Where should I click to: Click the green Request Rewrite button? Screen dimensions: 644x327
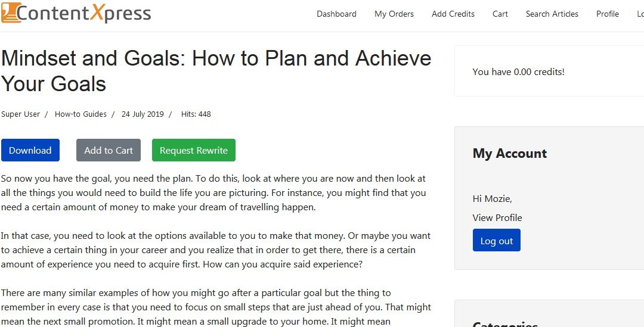pos(193,150)
